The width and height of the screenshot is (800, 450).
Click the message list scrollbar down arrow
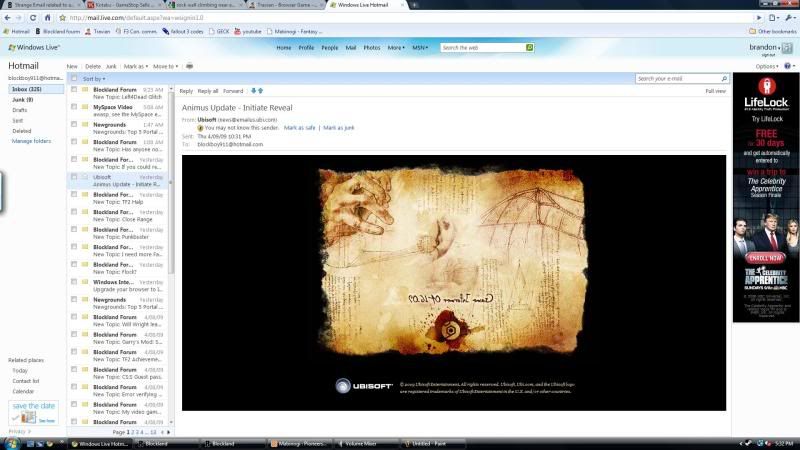click(171, 422)
